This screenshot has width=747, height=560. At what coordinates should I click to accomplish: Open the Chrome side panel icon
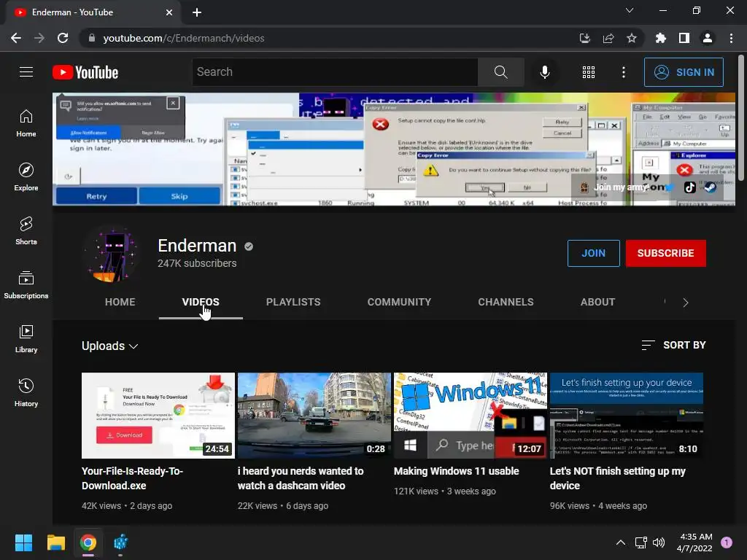point(684,38)
